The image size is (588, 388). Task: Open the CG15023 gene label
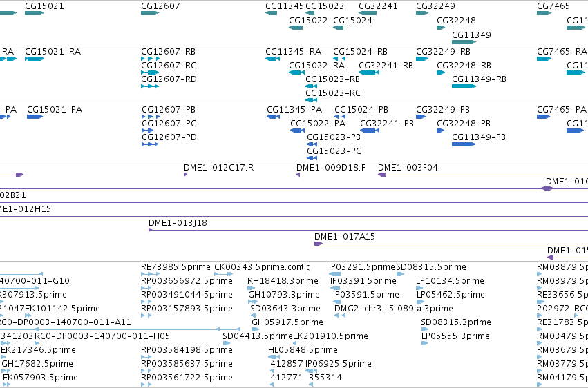tap(325, 6)
